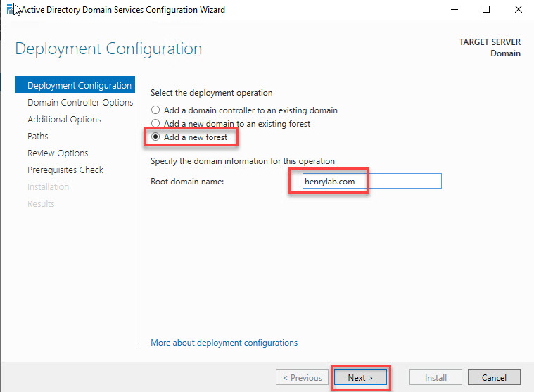This screenshot has width=534, height=392.
Task: Open the Additional Options step
Action: pos(64,120)
